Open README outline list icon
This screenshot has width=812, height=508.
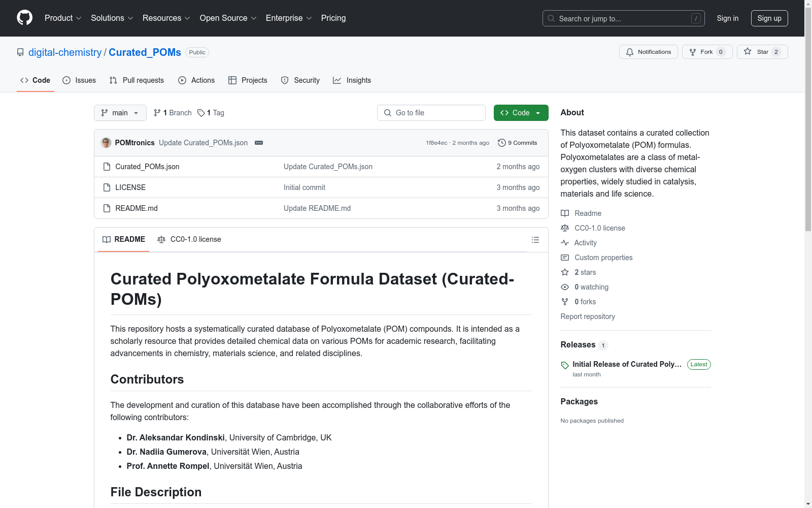tap(535, 240)
